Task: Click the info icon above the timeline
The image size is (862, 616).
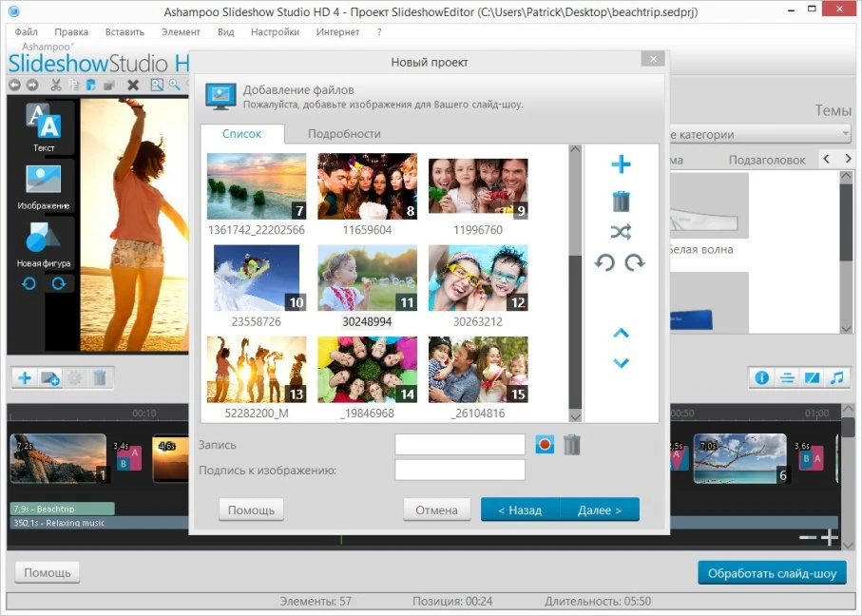Action: click(x=761, y=377)
